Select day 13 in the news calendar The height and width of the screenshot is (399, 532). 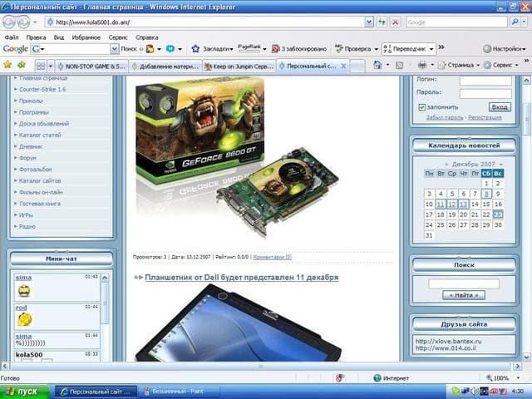coord(464,204)
